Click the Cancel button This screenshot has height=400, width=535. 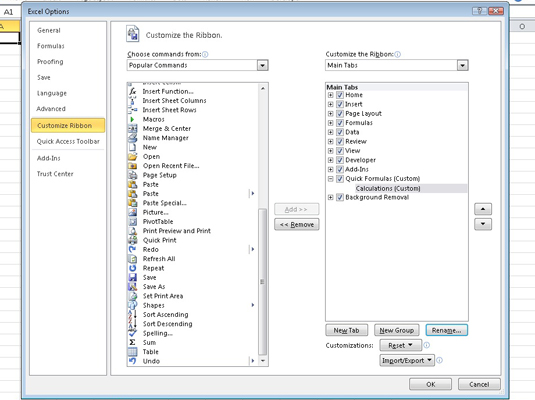(x=479, y=384)
